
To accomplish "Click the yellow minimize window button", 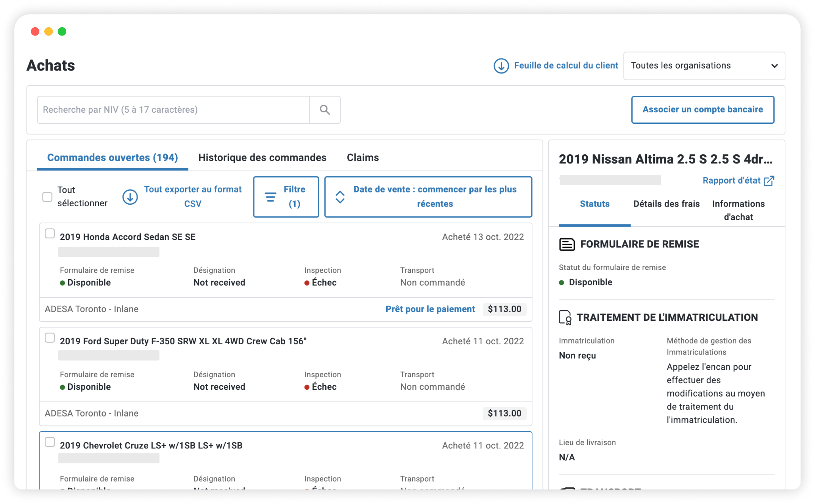I will coord(48,31).
